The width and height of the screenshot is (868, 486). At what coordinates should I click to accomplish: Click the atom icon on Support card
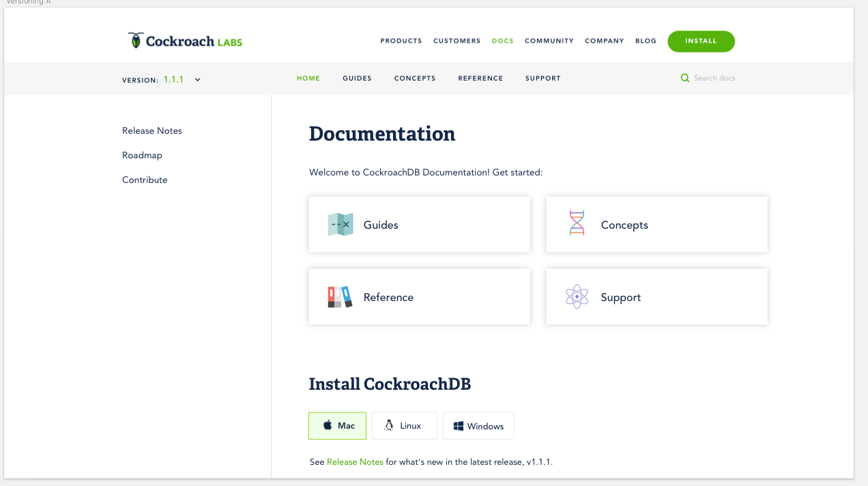(x=577, y=296)
